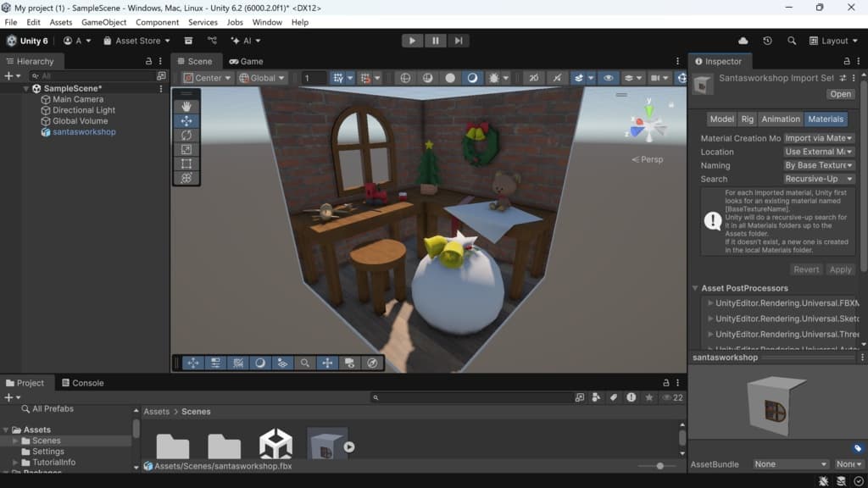Click the Asset Store button

tap(136, 41)
